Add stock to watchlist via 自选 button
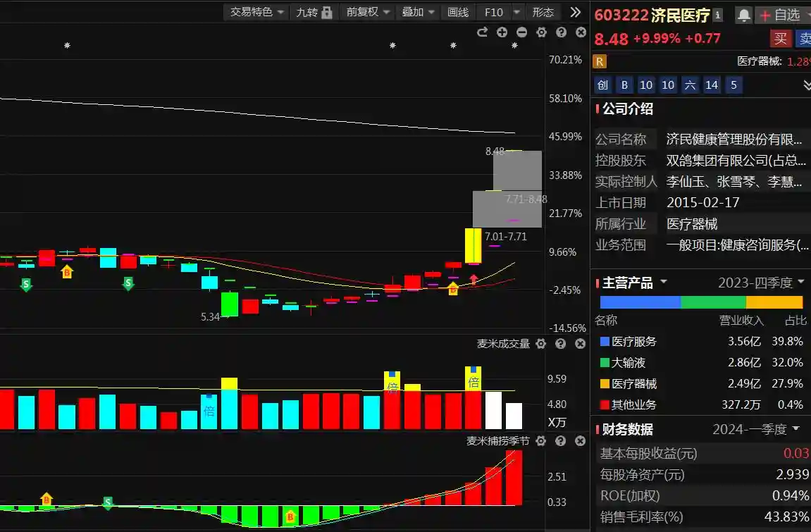 click(781, 15)
